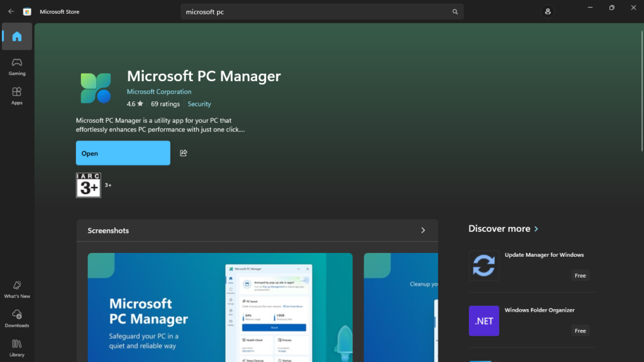Click the vertical page scrollbar
Screen dimensions: 644x362
(641, 91)
